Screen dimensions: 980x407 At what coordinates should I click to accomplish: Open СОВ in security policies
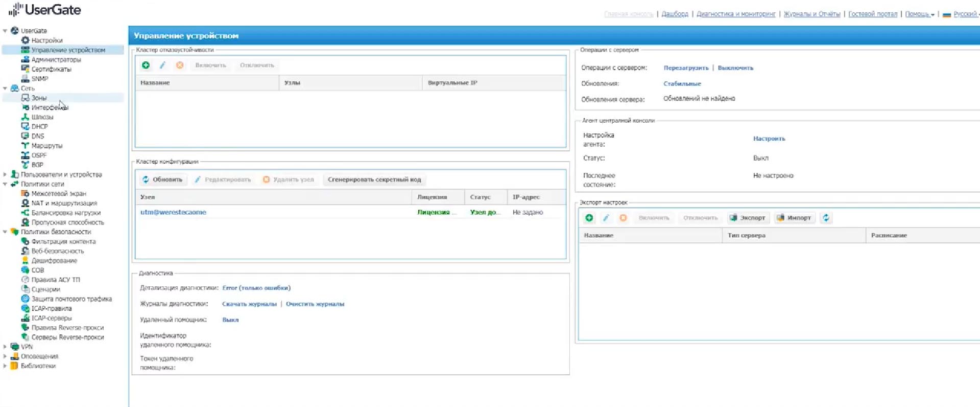(38, 270)
